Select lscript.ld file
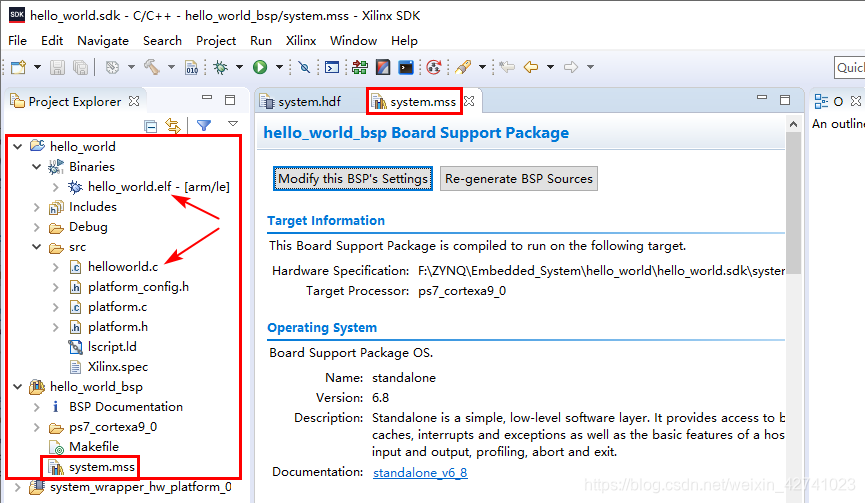Viewport: 865px width, 503px height. click(112, 347)
